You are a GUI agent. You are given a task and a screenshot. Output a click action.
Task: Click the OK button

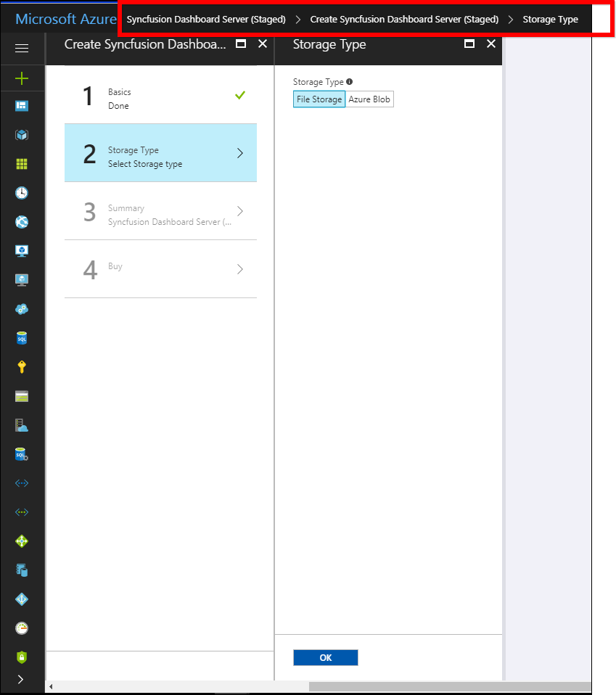tap(325, 657)
